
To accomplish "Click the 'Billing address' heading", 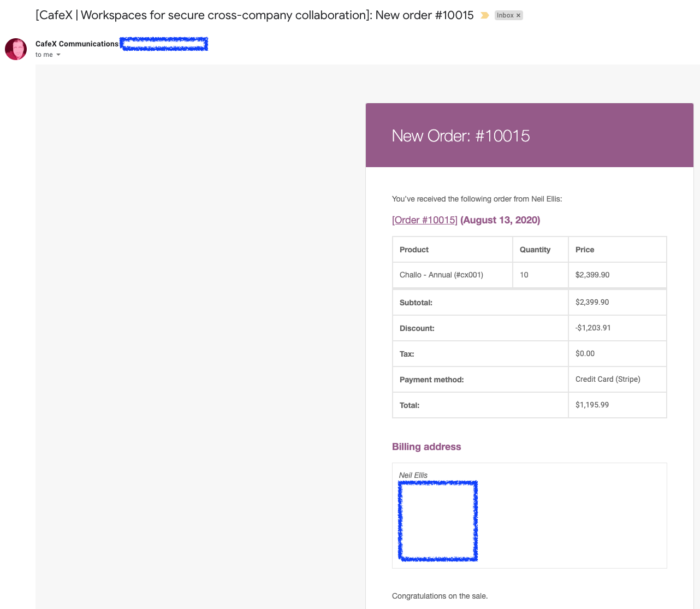I will [x=426, y=447].
